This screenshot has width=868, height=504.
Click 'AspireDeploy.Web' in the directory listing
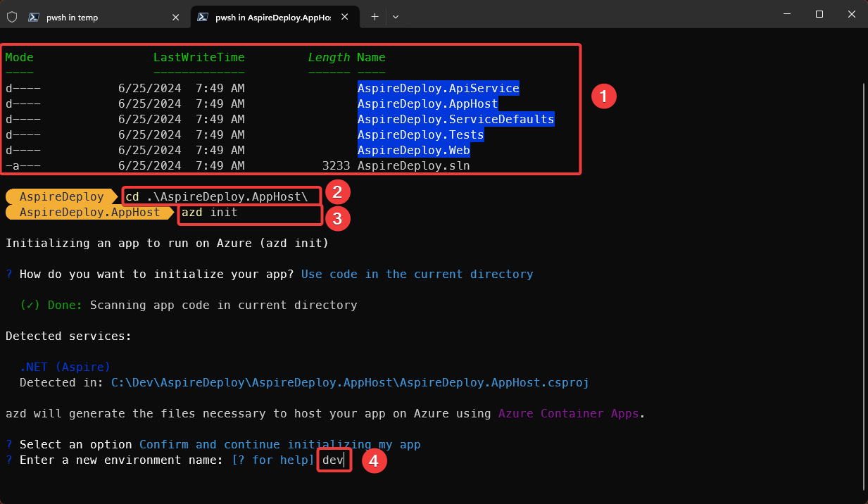pyautogui.click(x=413, y=150)
